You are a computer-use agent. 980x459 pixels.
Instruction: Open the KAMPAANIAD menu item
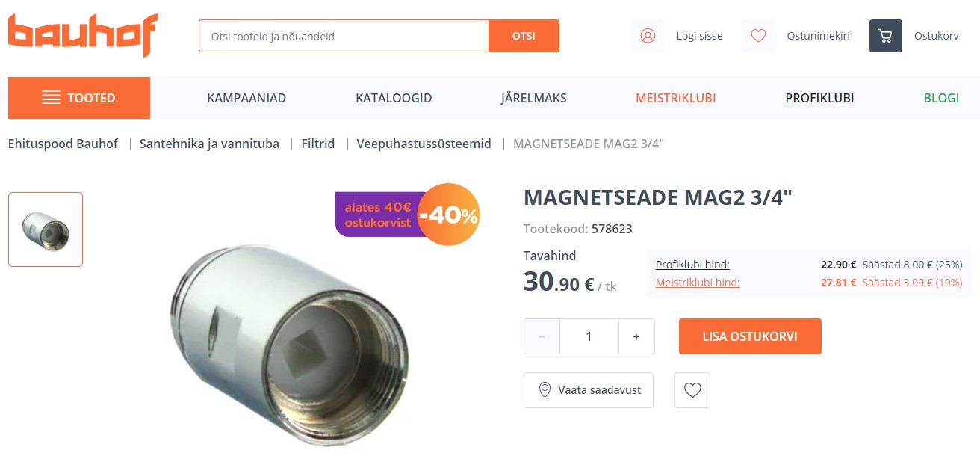(x=246, y=98)
